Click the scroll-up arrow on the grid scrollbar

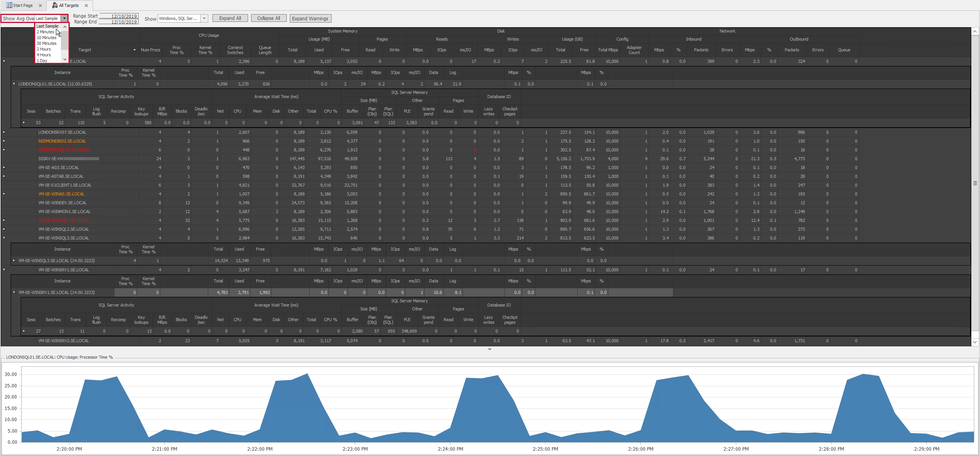point(975,31)
